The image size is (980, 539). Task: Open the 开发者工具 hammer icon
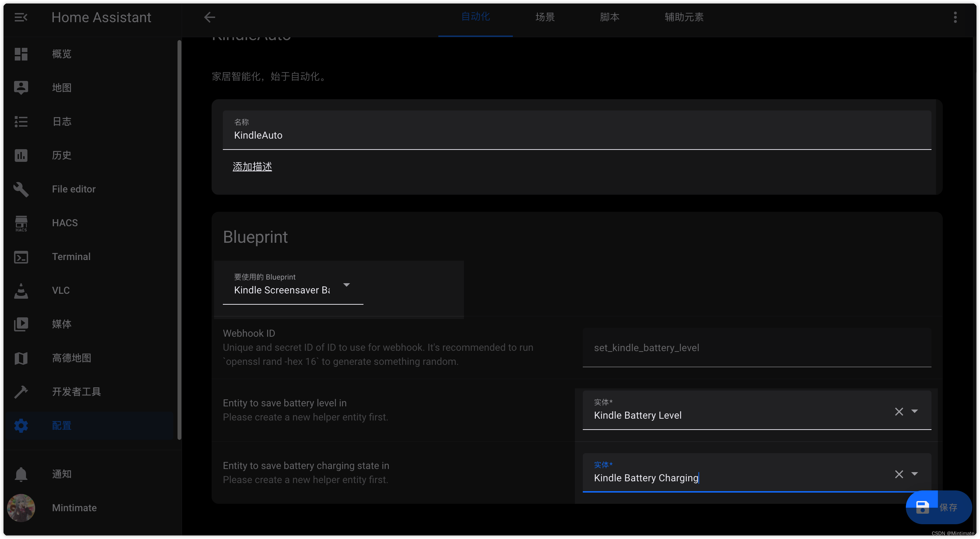coord(21,392)
